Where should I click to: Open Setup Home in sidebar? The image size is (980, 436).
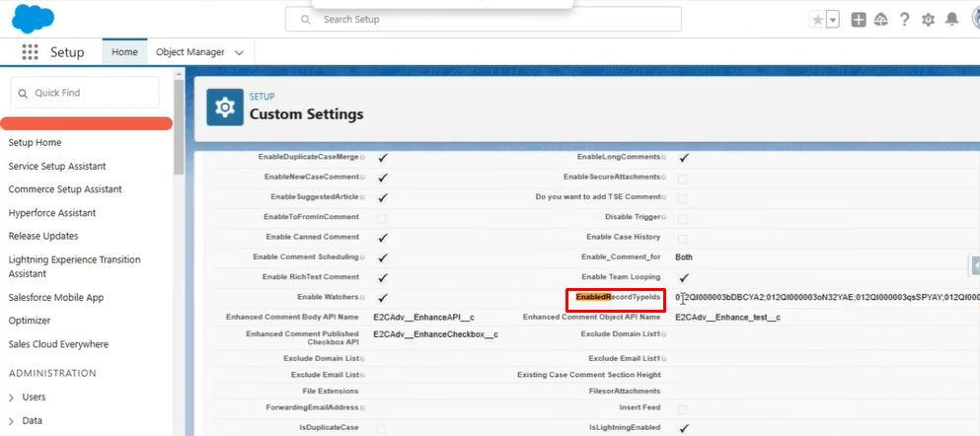[35, 142]
